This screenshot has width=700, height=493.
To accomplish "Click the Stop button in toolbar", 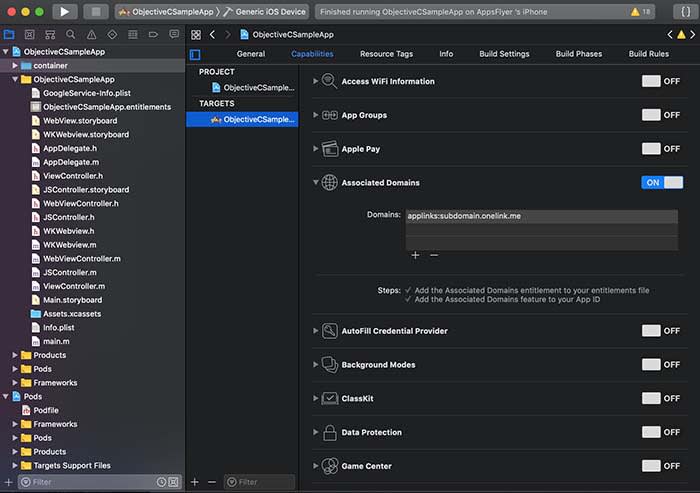I will click(95, 12).
